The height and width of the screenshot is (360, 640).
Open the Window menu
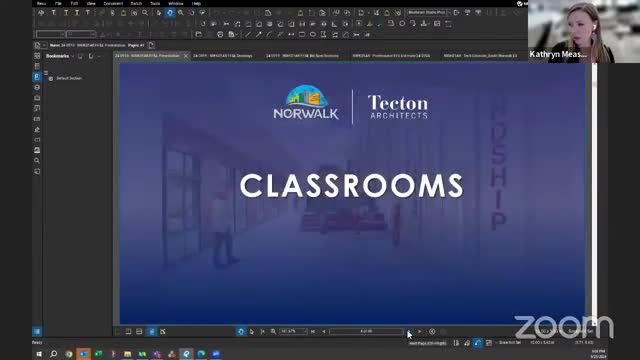click(x=176, y=3)
